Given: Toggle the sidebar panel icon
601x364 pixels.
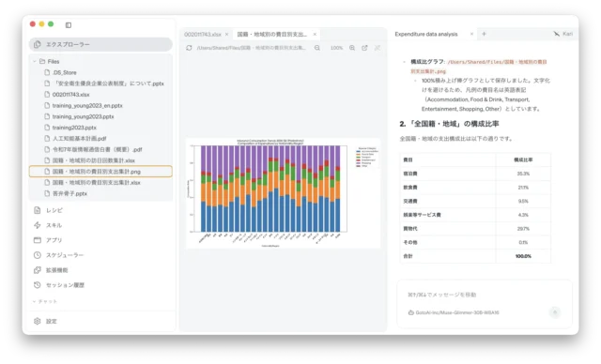Looking at the screenshot, I should click(x=69, y=25).
